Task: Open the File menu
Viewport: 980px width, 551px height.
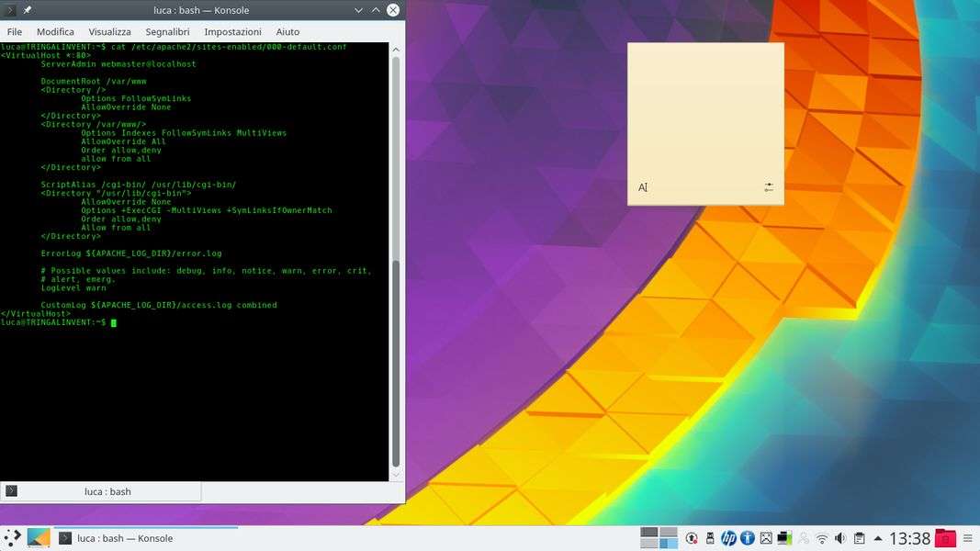Action: 15,31
